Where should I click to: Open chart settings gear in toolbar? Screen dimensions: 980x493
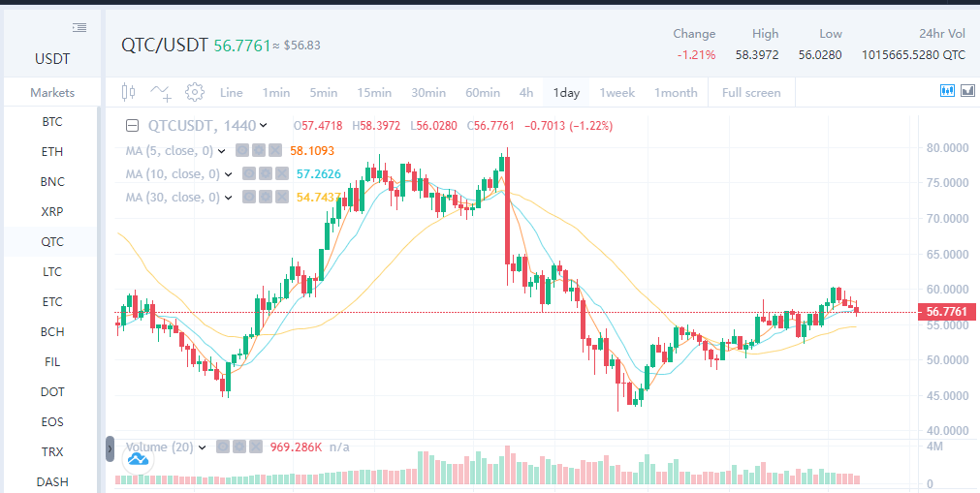195,92
